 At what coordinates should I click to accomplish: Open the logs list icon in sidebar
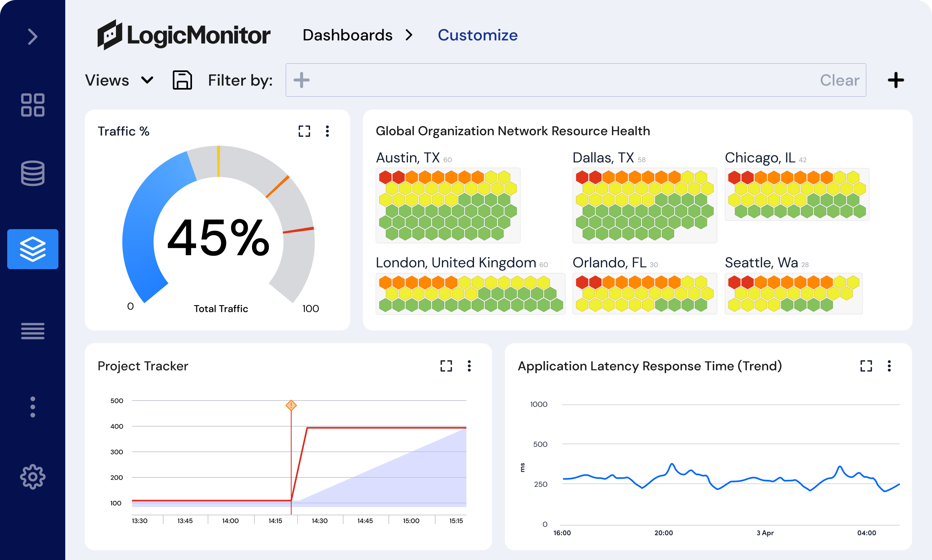point(32,331)
